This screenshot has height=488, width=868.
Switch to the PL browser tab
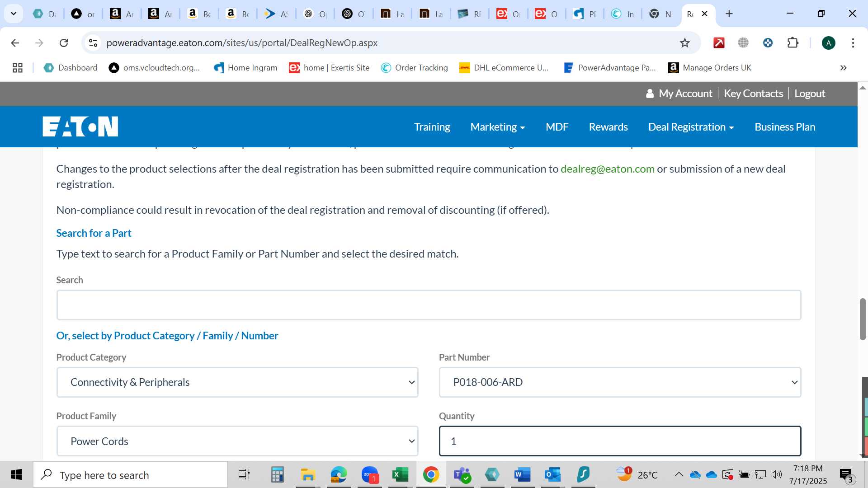click(x=585, y=14)
